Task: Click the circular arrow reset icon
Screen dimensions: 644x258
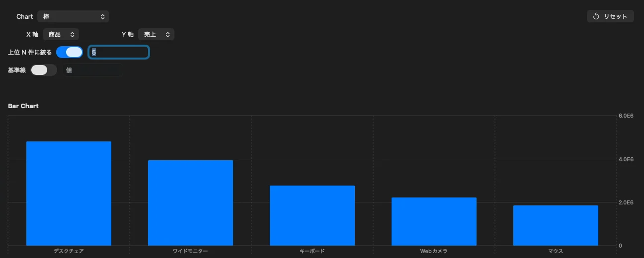Action: point(596,16)
